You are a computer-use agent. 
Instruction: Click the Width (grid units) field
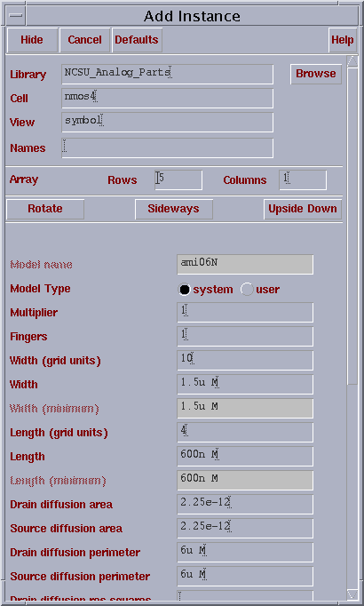(x=245, y=360)
